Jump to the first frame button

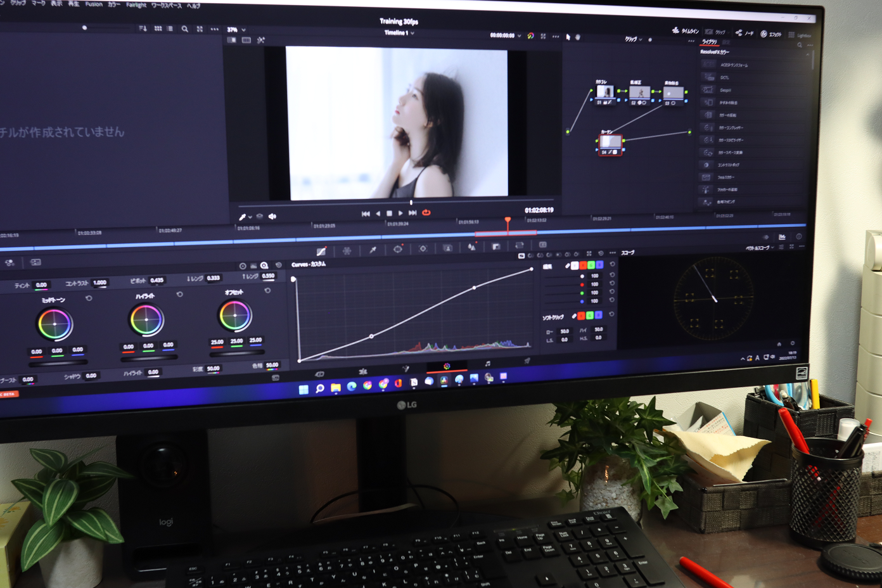pos(366,214)
